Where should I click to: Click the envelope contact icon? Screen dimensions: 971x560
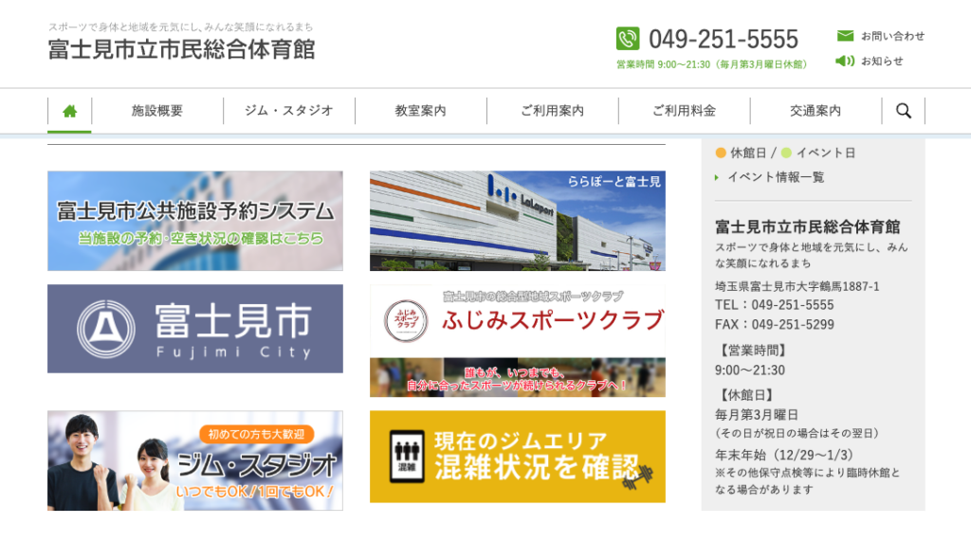coord(845,36)
